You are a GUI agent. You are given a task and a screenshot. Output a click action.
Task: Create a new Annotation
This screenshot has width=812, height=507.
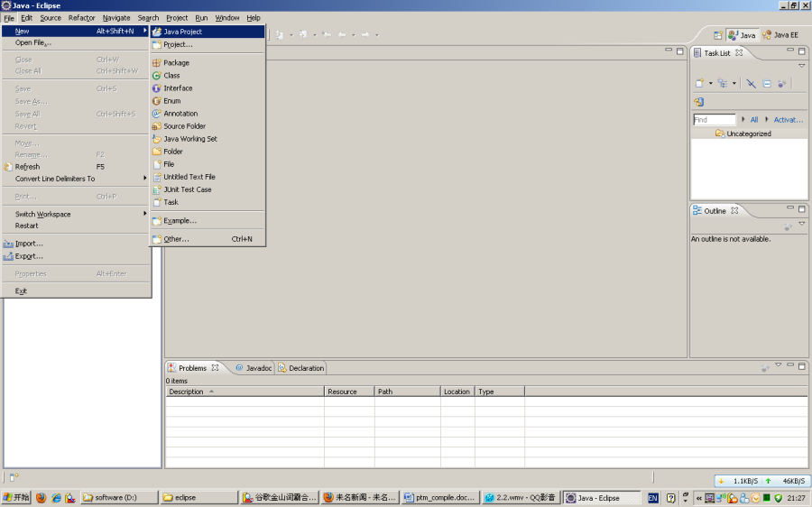pyautogui.click(x=208, y=114)
